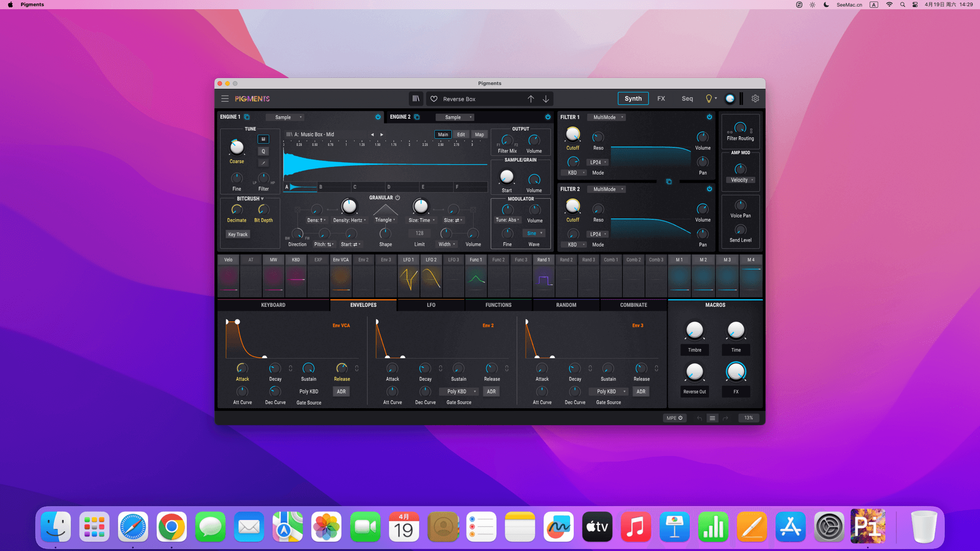Select next sample with right arrow
This screenshot has height=551, width=980.
[382, 135]
